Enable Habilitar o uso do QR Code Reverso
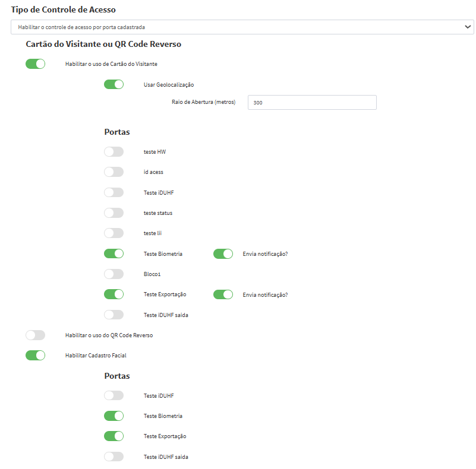This screenshot has height=469, width=476. (x=36, y=335)
